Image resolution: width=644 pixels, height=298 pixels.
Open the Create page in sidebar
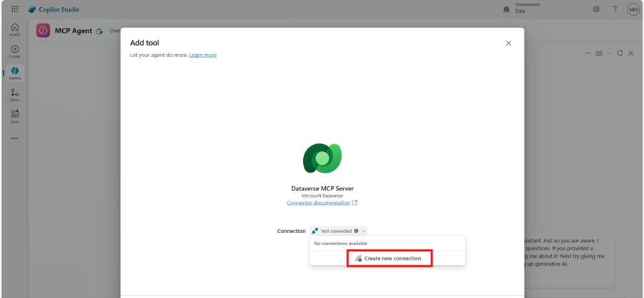tap(15, 51)
